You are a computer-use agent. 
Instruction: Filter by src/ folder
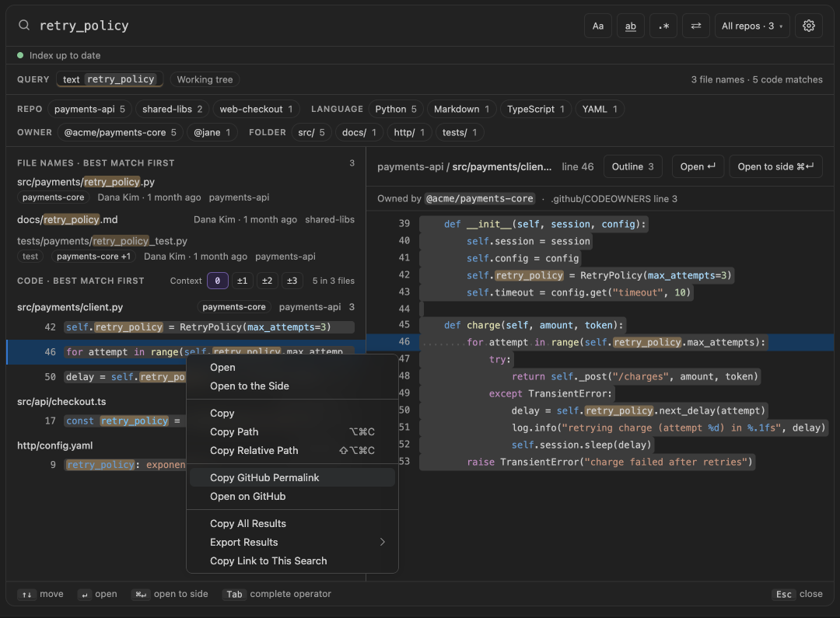point(311,132)
